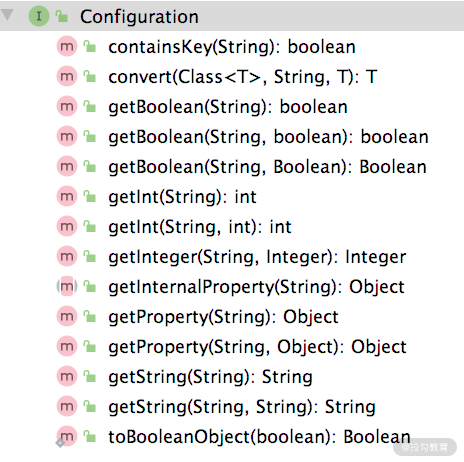Click abstract method icon of getInternalProperty
This screenshot has height=462, width=464.
[67, 286]
